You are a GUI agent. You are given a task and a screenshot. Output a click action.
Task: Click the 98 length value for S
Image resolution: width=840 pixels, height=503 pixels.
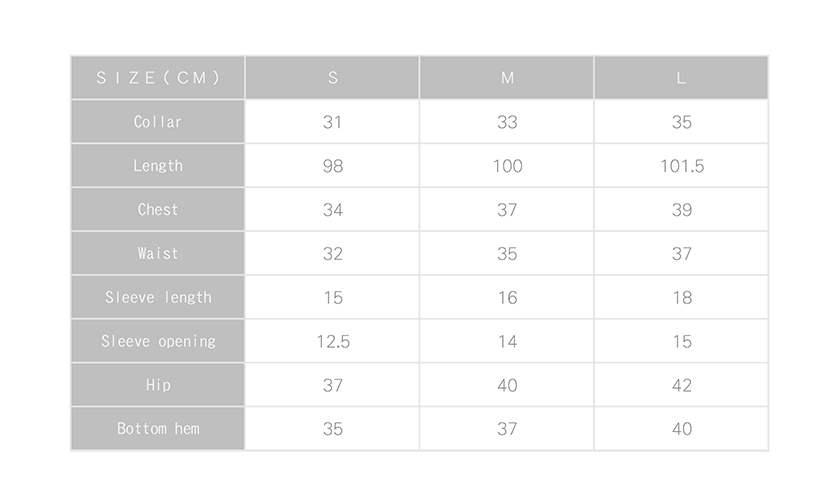(x=333, y=166)
